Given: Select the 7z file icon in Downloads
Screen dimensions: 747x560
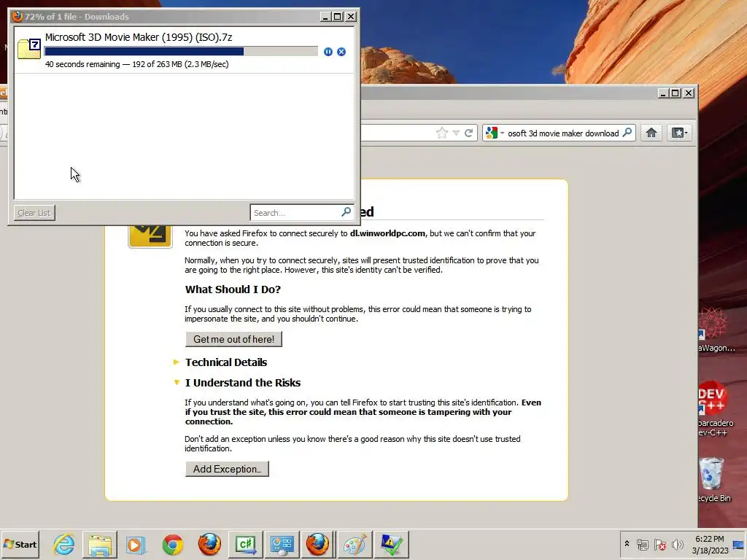Looking at the screenshot, I should click(29, 49).
